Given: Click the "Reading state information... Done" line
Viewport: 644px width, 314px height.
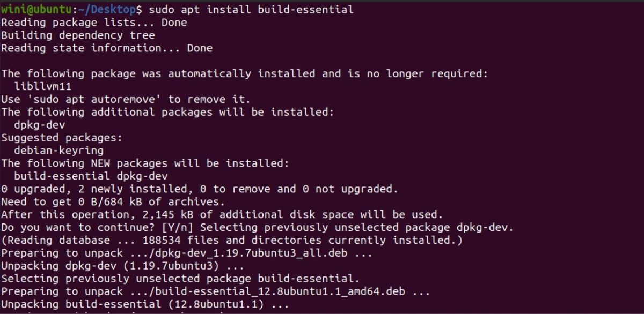Looking at the screenshot, I should pos(107,48).
